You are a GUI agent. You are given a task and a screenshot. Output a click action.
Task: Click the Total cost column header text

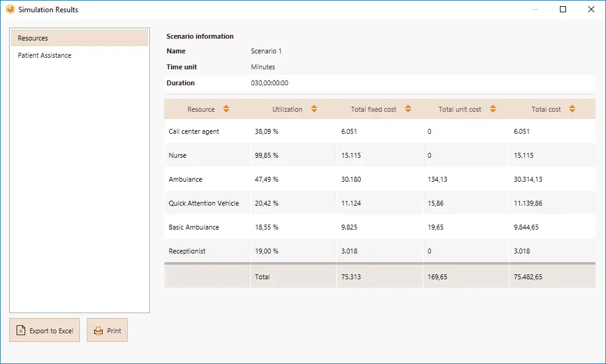[546, 109]
